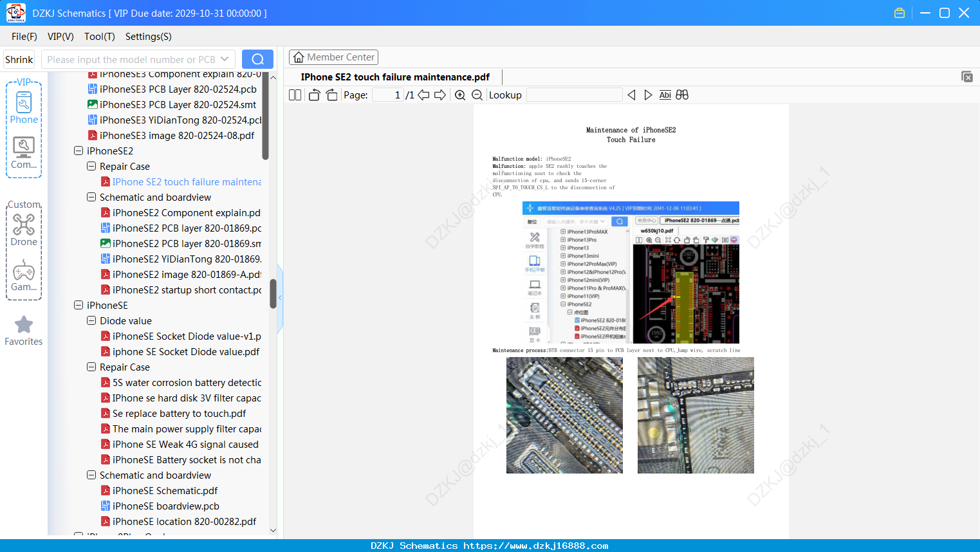Go to previous page arrow
Screen dimensions: 980x552
point(423,95)
